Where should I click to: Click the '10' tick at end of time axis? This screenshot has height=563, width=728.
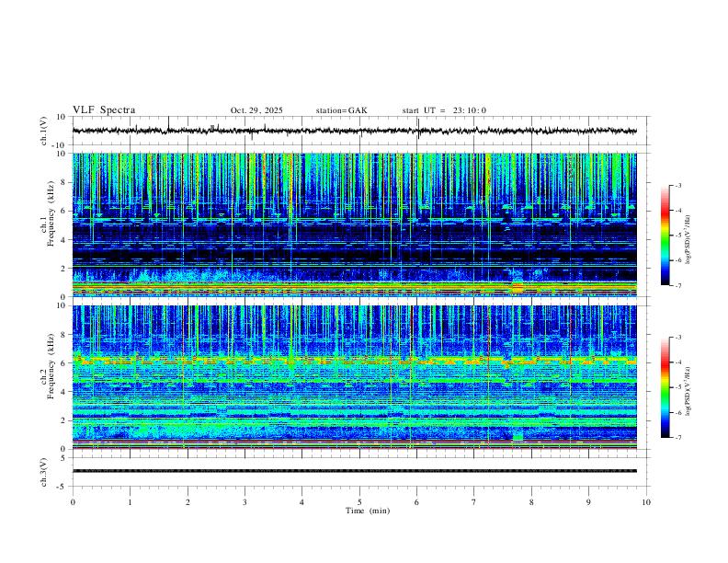[x=646, y=502]
